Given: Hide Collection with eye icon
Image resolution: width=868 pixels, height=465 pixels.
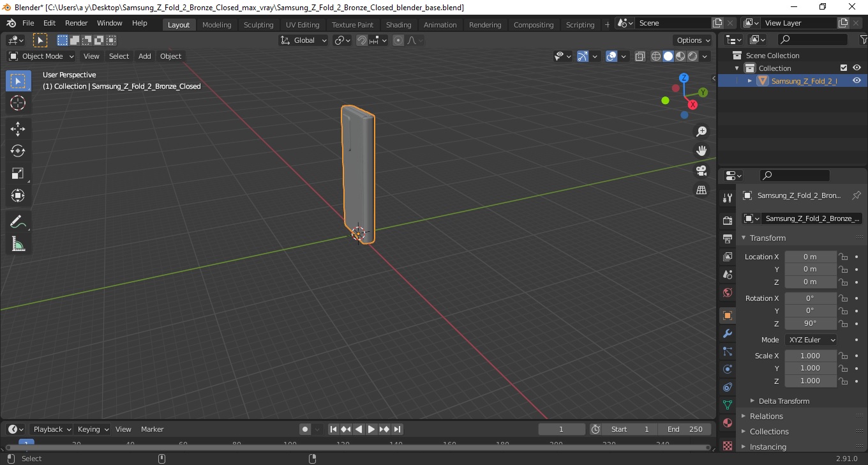Looking at the screenshot, I should (x=857, y=68).
